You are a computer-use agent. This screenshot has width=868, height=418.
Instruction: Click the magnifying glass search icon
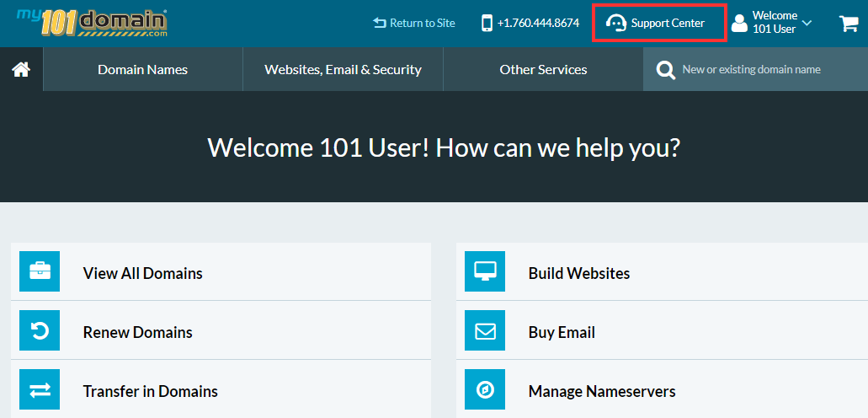click(x=665, y=70)
